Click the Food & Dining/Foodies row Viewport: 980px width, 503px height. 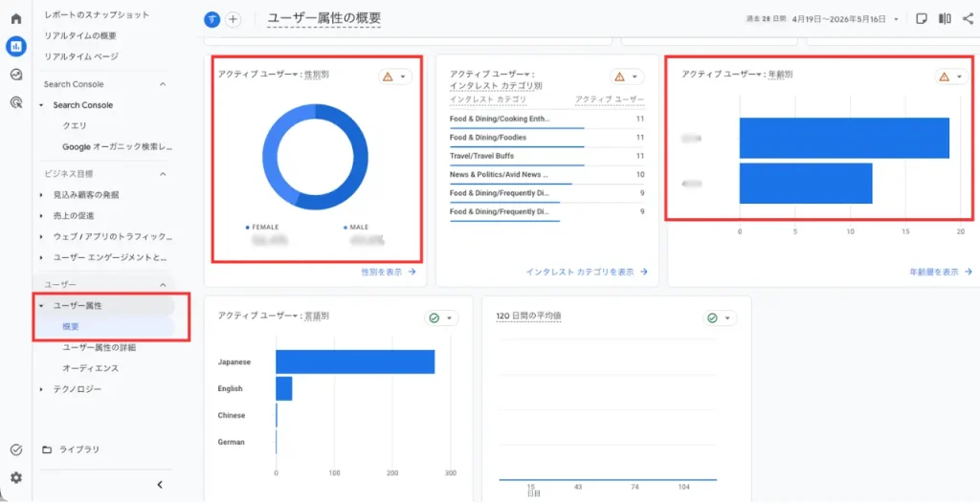[546, 138]
